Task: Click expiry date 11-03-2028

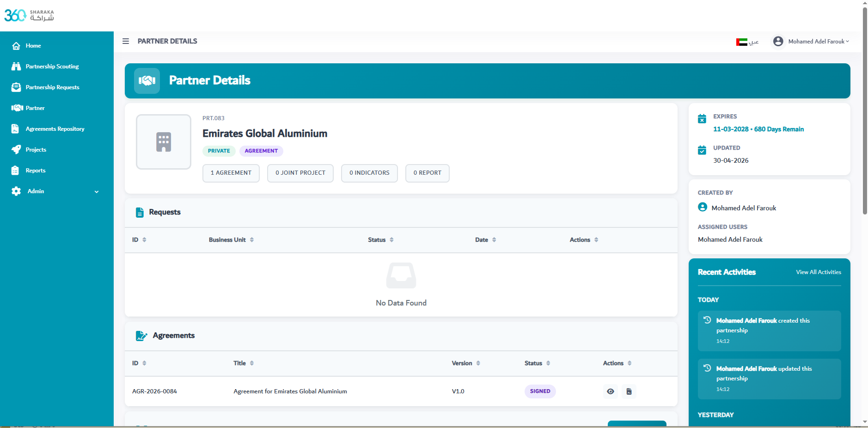Action: pos(731,129)
